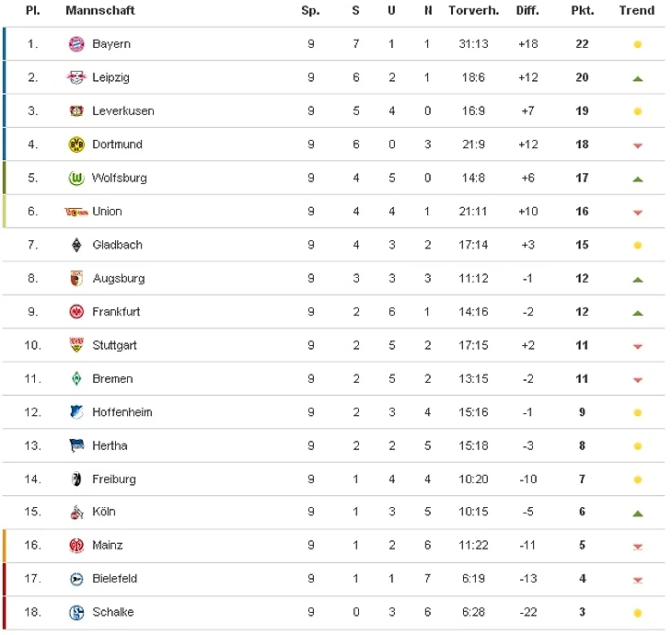Open the Hoffenheim team link
This screenshot has width=672, height=635.
pos(122,412)
